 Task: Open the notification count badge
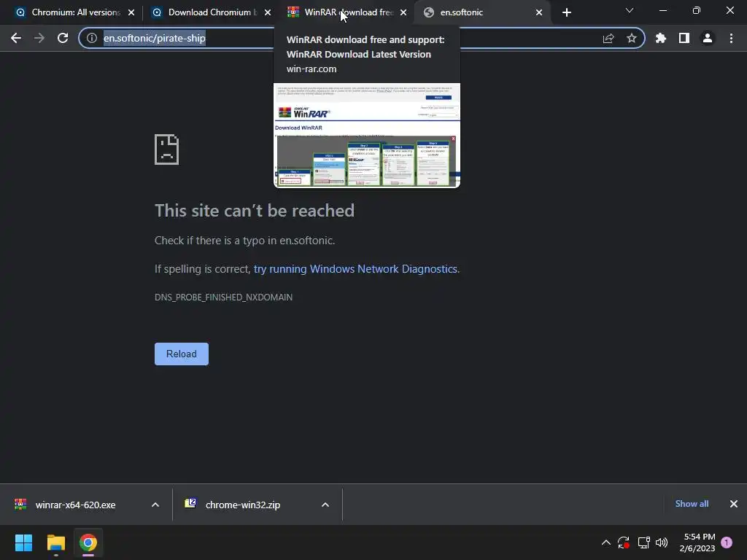click(727, 542)
